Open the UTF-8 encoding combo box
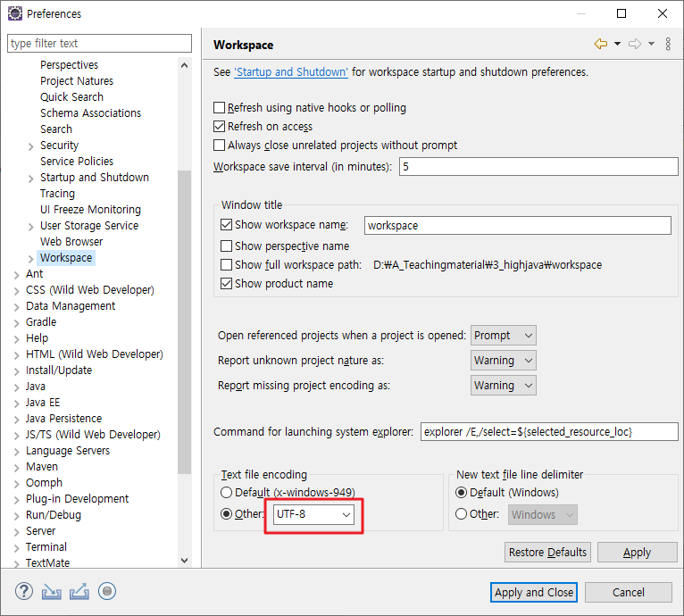684x616 pixels. 313,514
